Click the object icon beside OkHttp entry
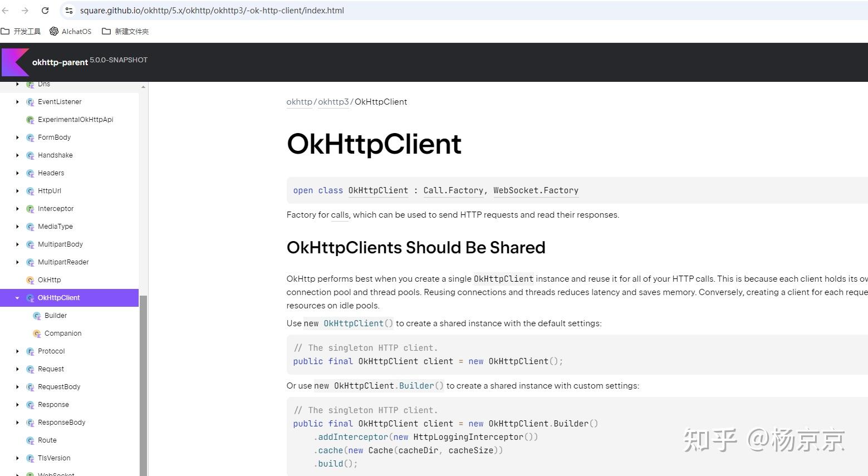 pyautogui.click(x=30, y=279)
